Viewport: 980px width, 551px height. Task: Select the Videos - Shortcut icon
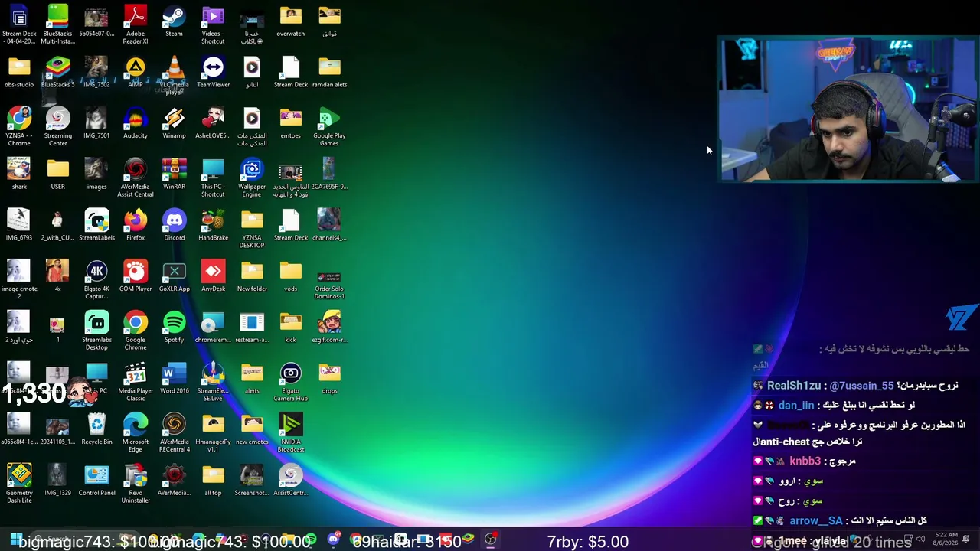[213, 25]
